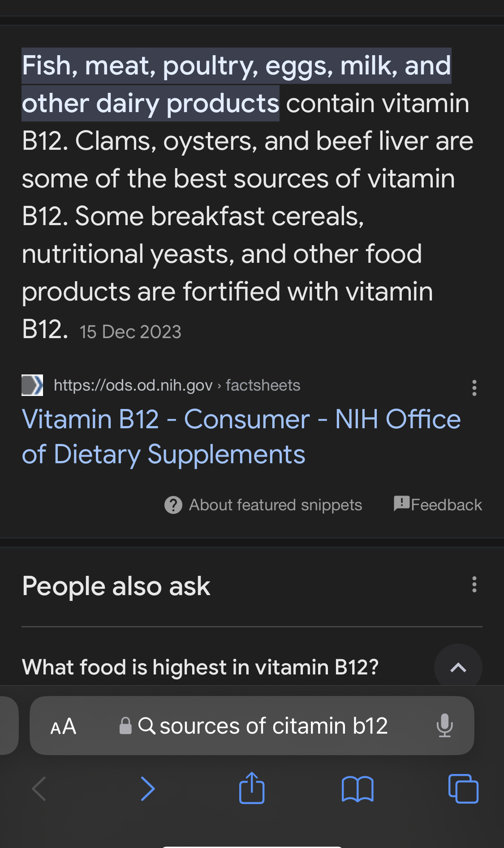504x848 pixels.
Task: Click the question mark about snippets icon
Action: [173, 505]
